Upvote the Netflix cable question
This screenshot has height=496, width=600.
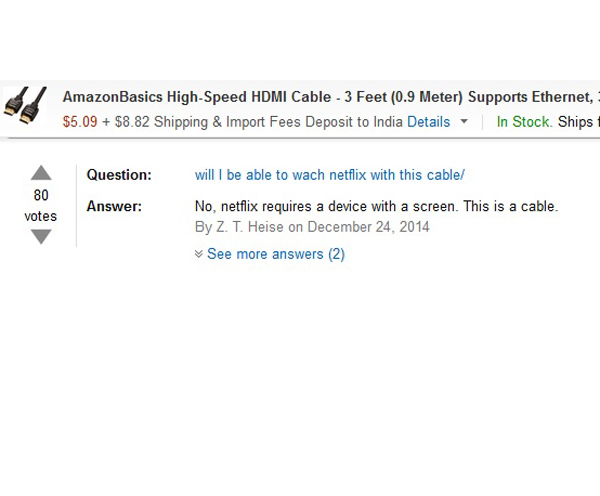click(x=41, y=173)
